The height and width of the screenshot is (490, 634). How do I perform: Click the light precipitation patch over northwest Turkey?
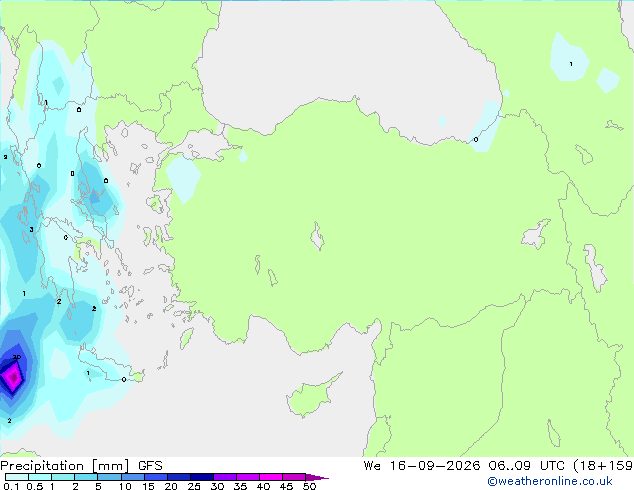[183, 179]
